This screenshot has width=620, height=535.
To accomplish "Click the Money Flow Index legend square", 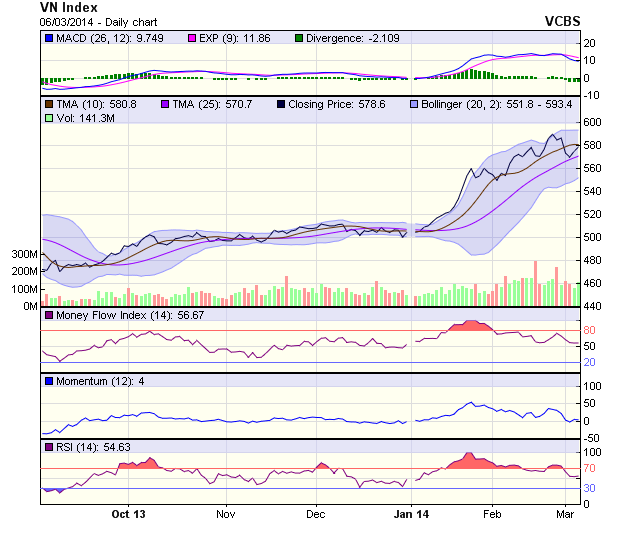I will [x=48, y=315].
